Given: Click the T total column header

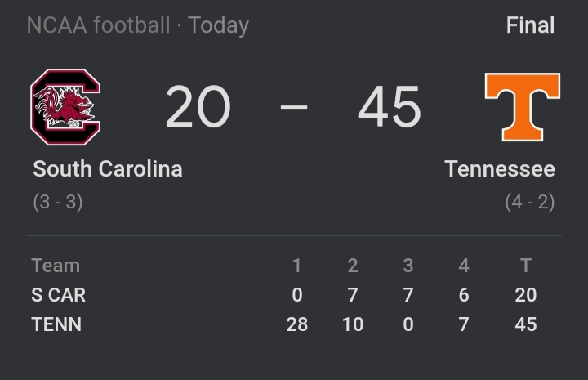Looking at the screenshot, I should [526, 265].
